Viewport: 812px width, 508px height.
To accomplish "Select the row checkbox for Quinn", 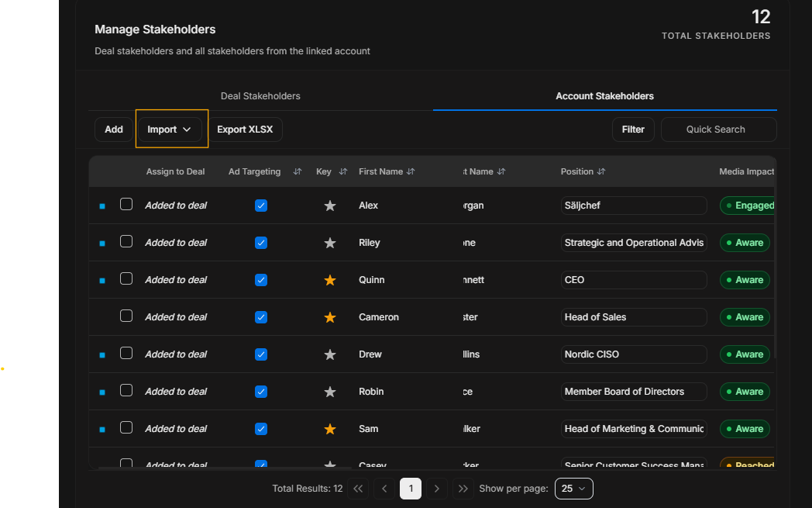I will click(x=126, y=279).
